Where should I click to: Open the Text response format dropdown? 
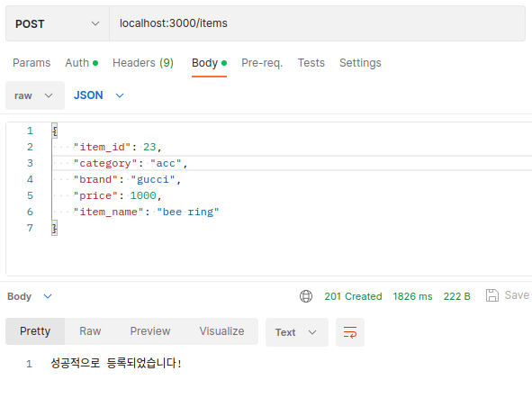pyautogui.click(x=297, y=332)
